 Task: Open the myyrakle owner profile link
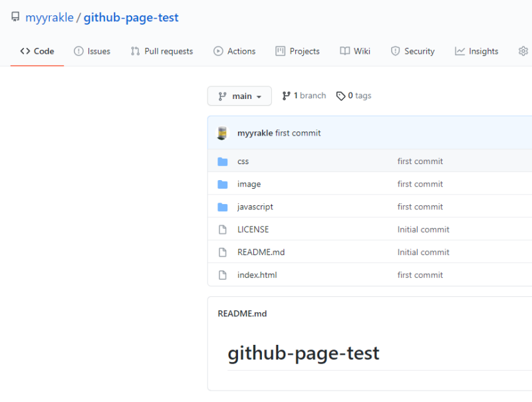tap(49, 18)
